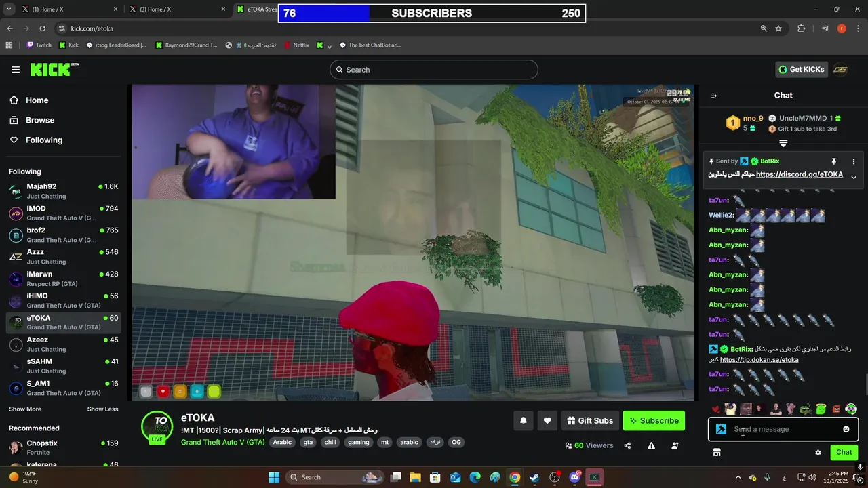Select the chill tag
Image resolution: width=868 pixels, height=488 pixels.
(x=330, y=442)
